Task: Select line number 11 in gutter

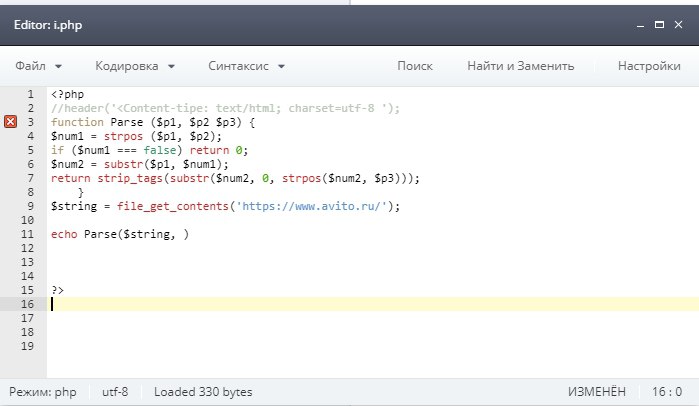Action: pyautogui.click(x=27, y=234)
